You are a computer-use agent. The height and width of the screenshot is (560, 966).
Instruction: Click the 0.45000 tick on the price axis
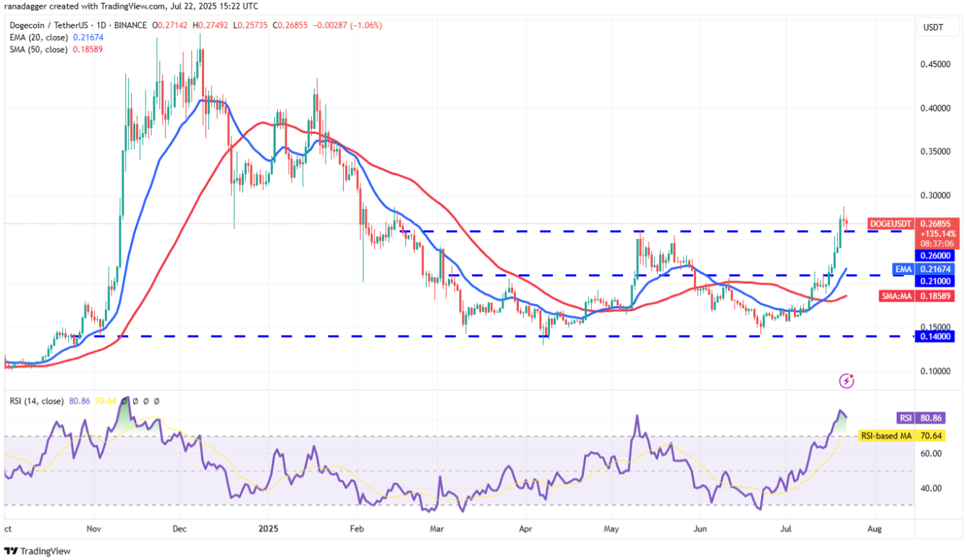click(934, 64)
